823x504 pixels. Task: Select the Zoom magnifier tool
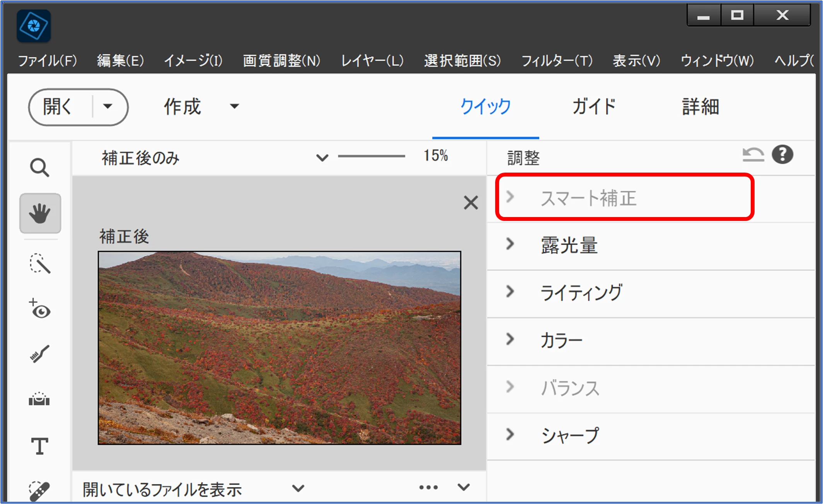(39, 168)
